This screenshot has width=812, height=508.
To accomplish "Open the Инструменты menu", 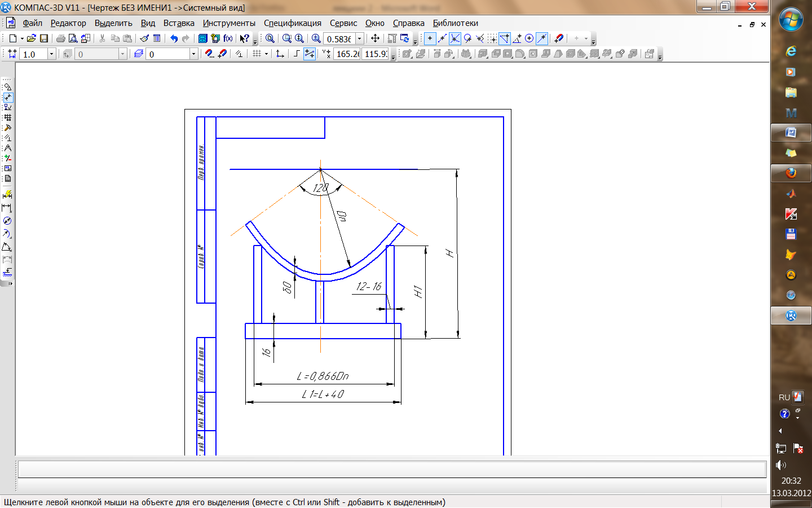I will [229, 23].
